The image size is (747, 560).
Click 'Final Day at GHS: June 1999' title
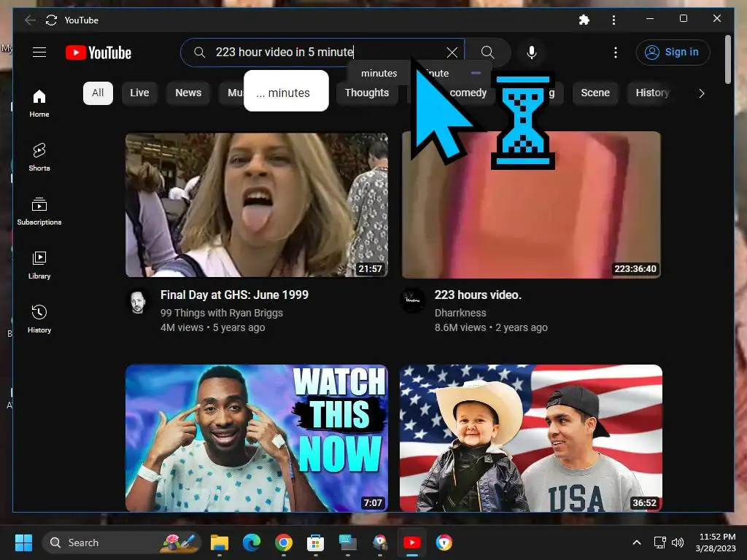click(234, 295)
